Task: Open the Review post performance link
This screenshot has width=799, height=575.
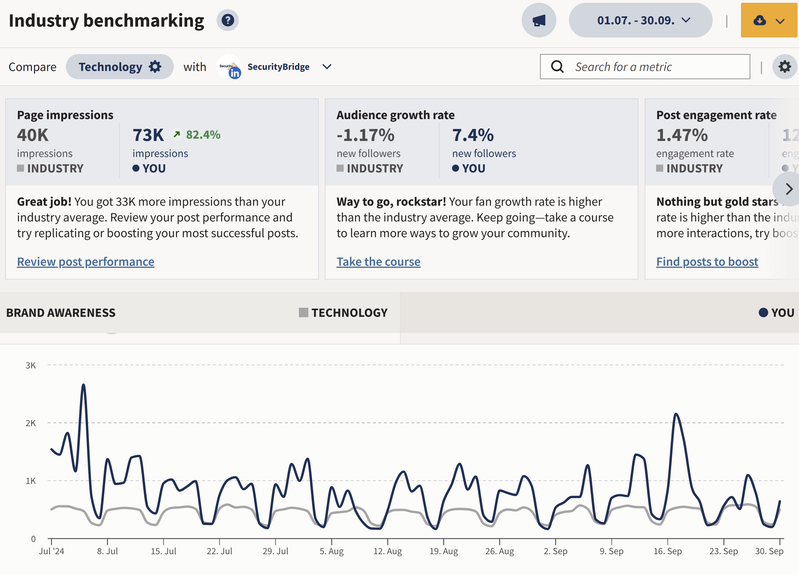Action: point(86,262)
